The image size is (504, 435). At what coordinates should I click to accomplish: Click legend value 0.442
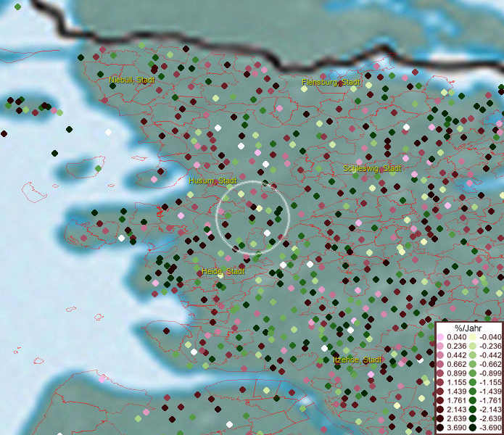(456, 355)
